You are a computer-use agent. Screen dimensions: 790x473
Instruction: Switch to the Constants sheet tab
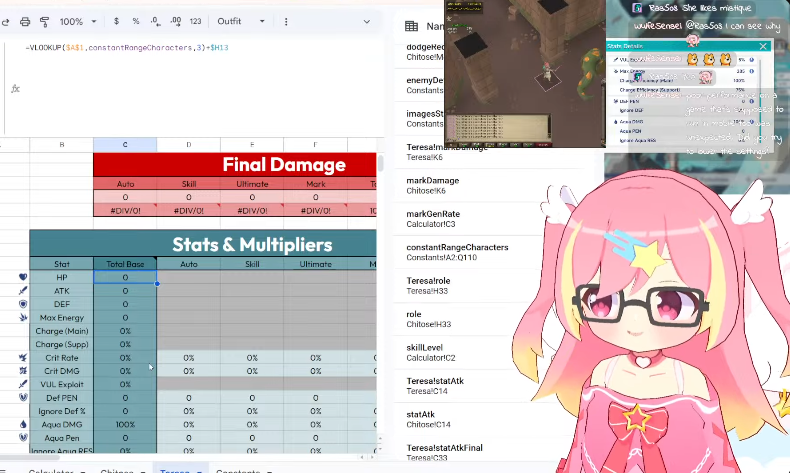tap(244, 469)
